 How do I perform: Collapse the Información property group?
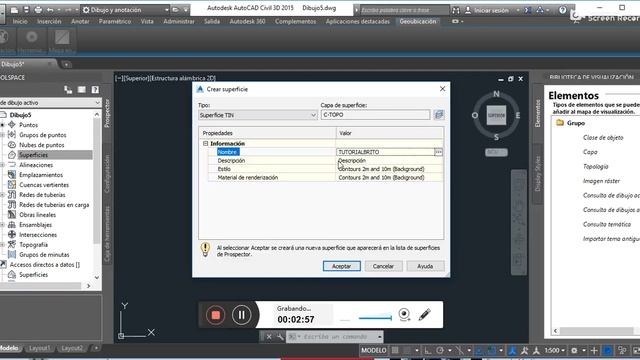pos(206,144)
